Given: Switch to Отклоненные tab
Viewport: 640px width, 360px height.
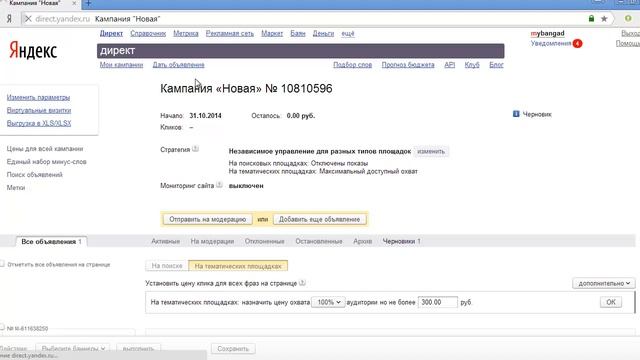Looking at the screenshot, I should coord(264,241).
